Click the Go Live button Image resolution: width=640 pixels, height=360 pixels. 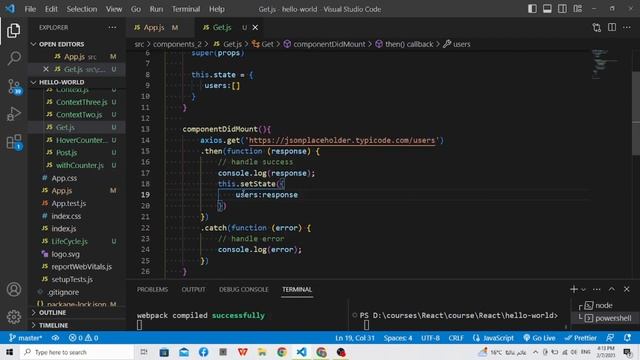tap(539, 338)
